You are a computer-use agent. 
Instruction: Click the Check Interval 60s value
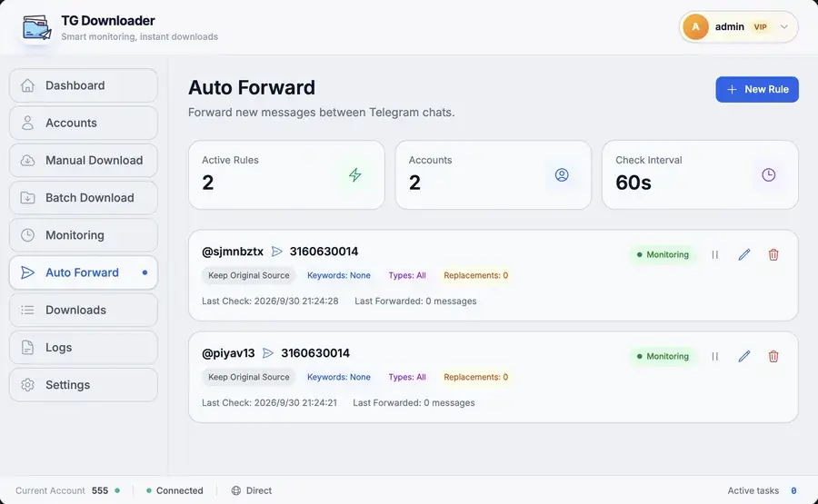click(x=633, y=183)
